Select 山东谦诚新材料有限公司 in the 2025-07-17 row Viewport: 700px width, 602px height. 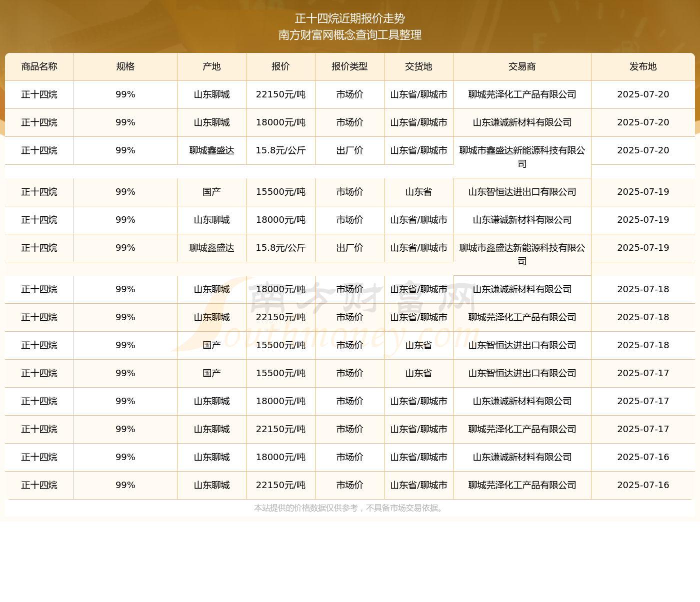(522, 401)
